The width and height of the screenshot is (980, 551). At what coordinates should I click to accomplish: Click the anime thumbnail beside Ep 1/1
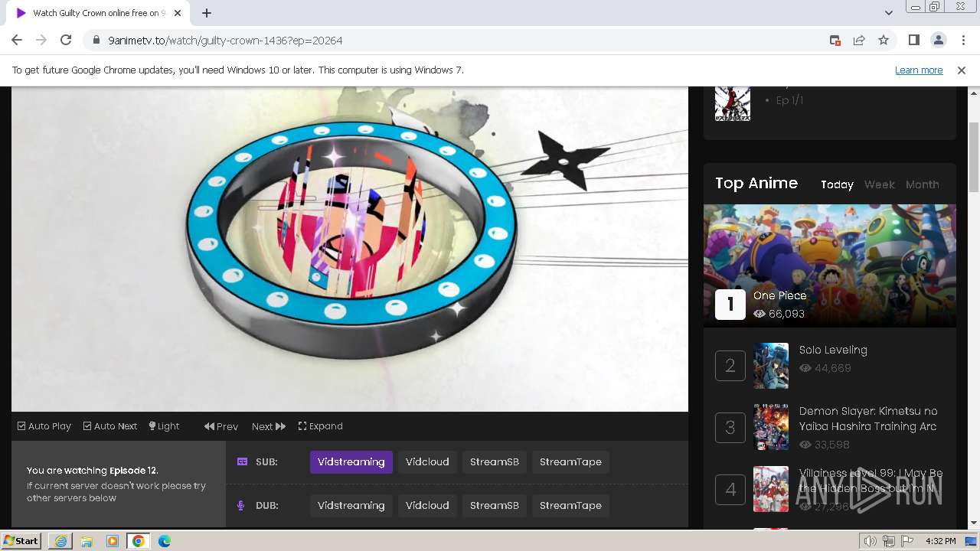(x=733, y=103)
